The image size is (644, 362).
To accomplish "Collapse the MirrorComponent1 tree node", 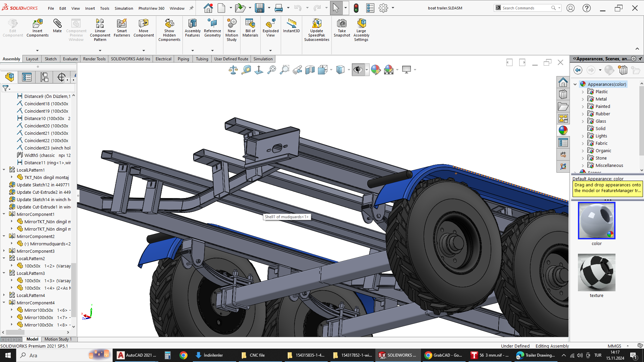I will click(x=4, y=214).
